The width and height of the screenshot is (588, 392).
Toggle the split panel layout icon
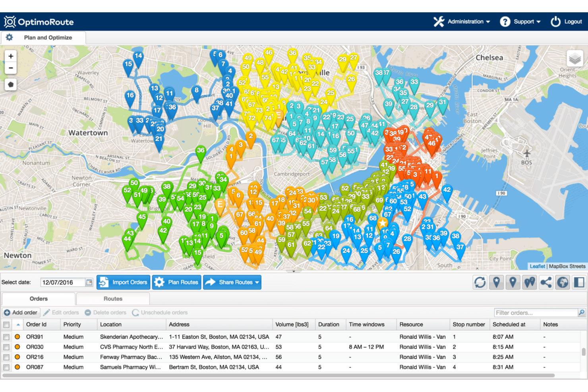coord(579,282)
